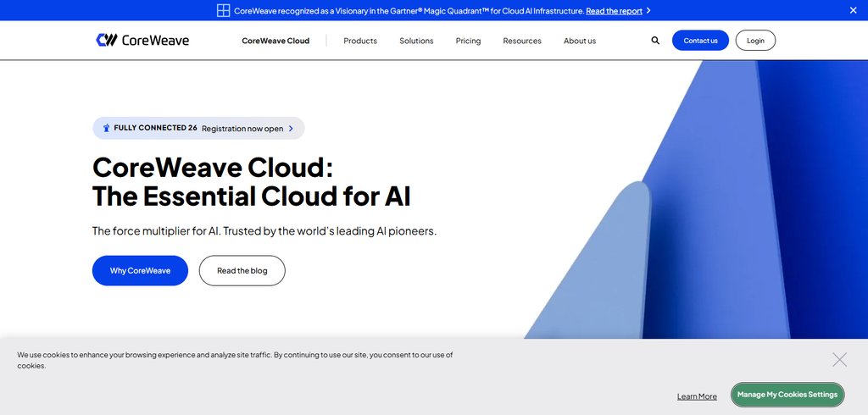
Task: Click the Contact us button
Action: click(x=700, y=41)
